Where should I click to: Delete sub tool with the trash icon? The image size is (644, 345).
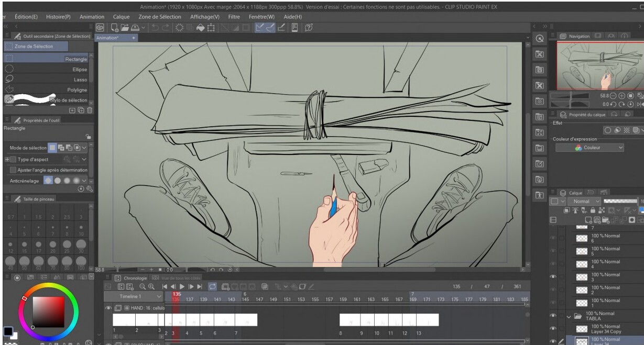90,110
